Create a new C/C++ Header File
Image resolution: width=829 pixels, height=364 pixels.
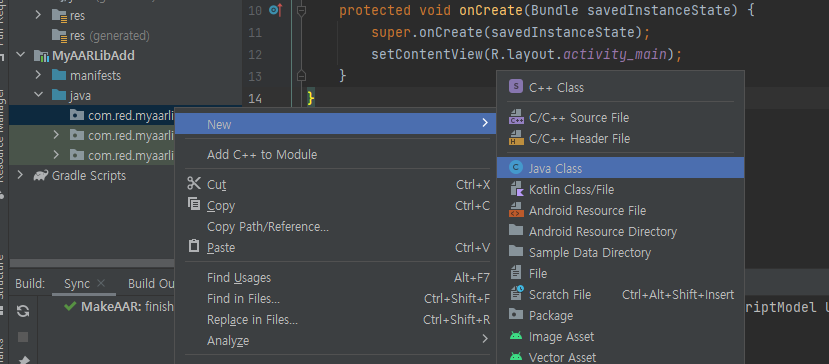point(621,139)
